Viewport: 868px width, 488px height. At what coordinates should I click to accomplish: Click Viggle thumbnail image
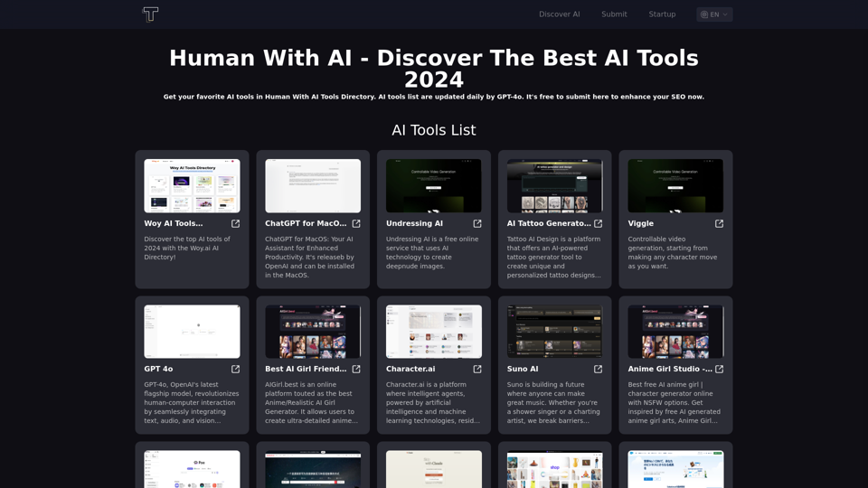pos(675,186)
